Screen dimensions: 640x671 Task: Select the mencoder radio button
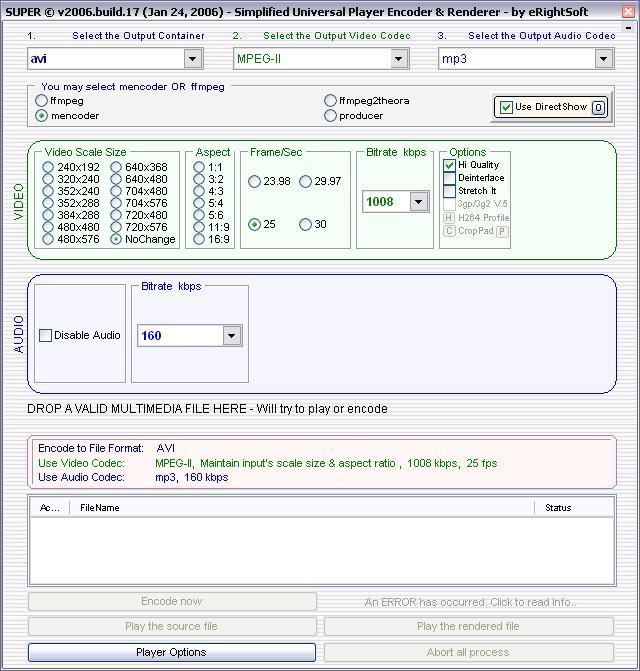click(x=41, y=116)
